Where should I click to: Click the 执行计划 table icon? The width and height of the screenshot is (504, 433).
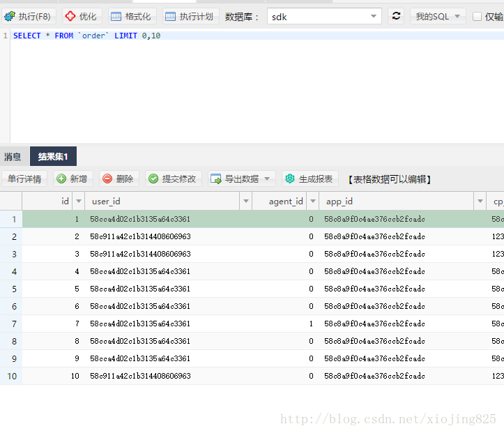pyautogui.click(x=170, y=17)
